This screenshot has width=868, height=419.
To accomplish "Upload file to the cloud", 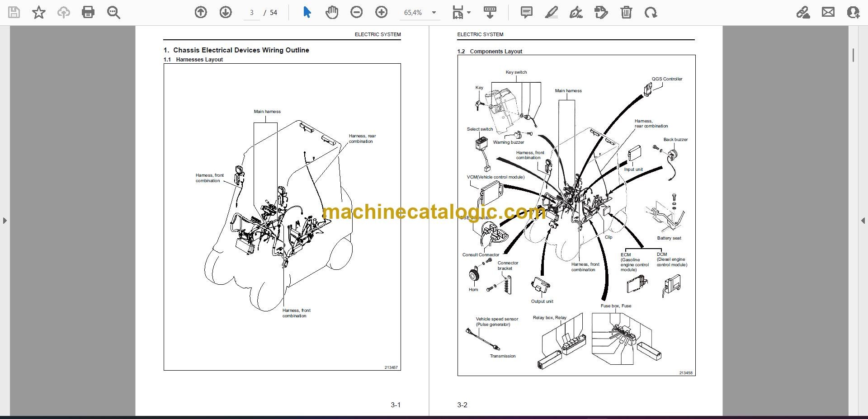I will [x=63, y=12].
